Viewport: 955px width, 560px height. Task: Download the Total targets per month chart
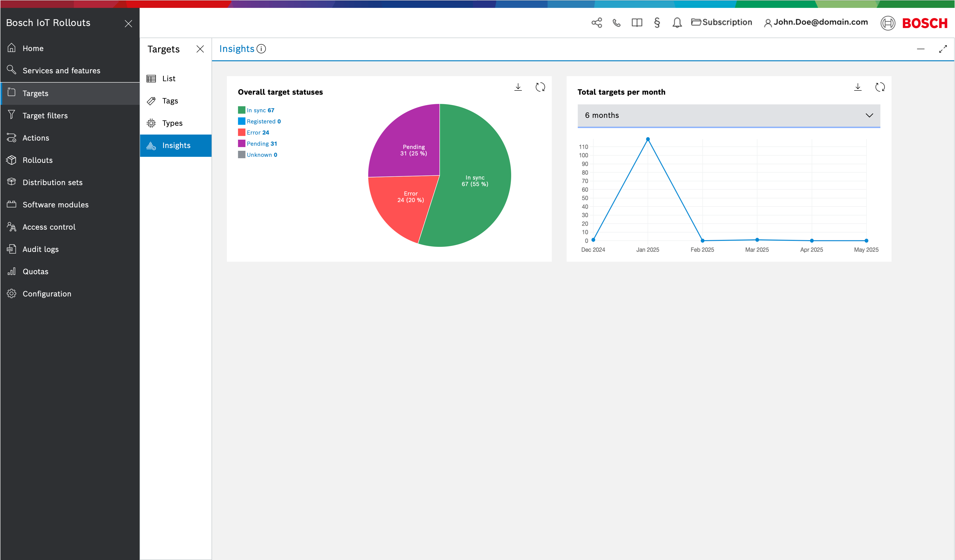click(x=858, y=87)
